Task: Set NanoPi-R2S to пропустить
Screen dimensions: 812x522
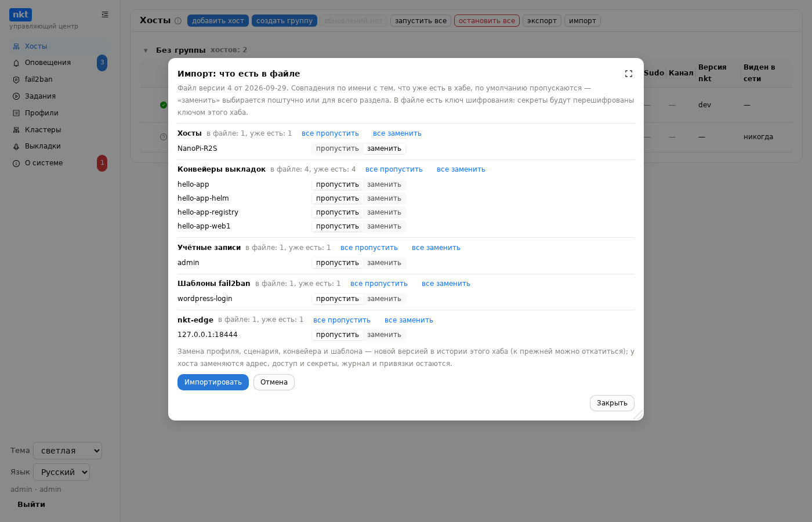Action: pyautogui.click(x=338, y=148)
